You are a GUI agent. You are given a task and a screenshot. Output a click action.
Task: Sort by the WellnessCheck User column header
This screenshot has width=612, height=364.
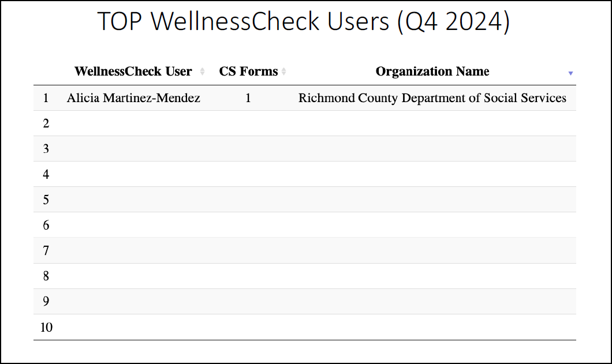pos(133,71)
